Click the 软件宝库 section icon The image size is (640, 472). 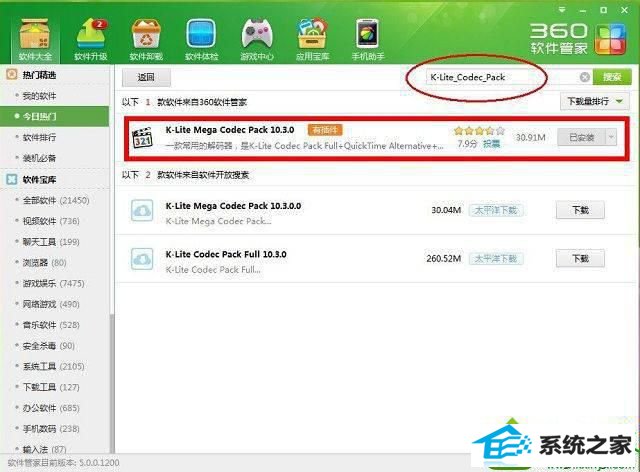click(x=11, y=179)
